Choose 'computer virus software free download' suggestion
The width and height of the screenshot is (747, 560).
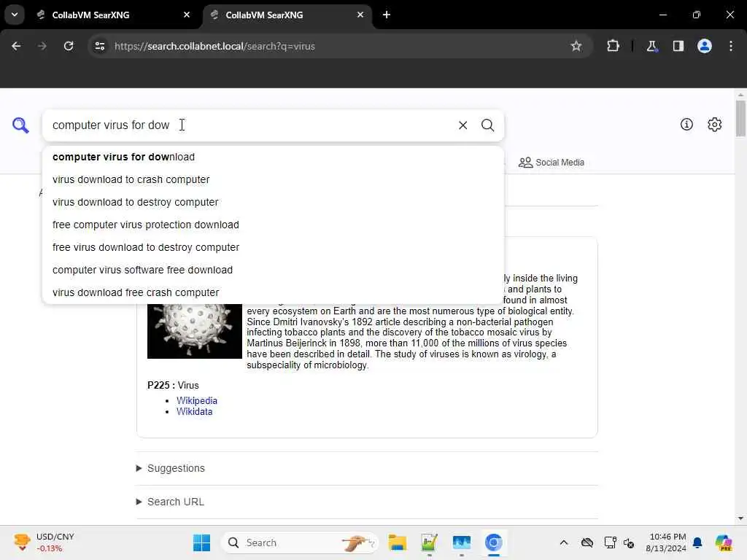[273, 270]
